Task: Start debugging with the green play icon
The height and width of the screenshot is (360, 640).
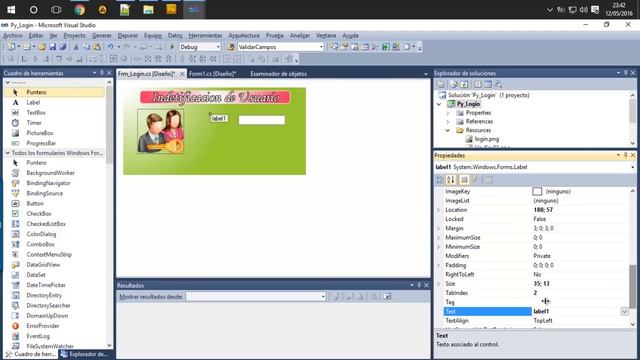Action: click(x=172, y=47)
